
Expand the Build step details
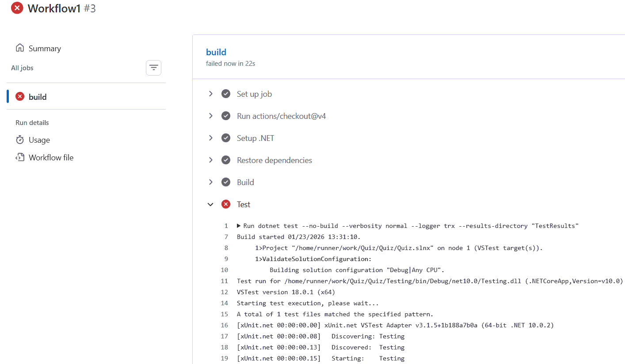(x=210, y=182)
